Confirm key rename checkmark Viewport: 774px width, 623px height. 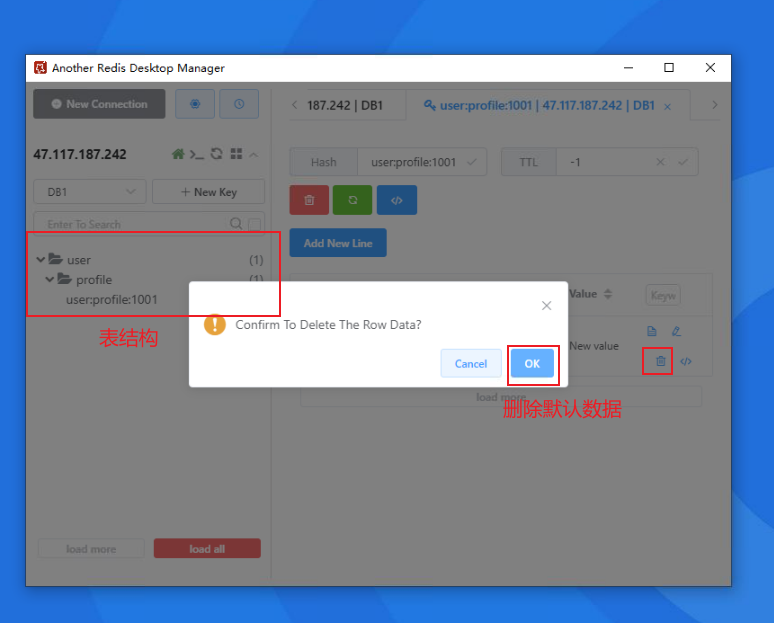coord(472,161)
